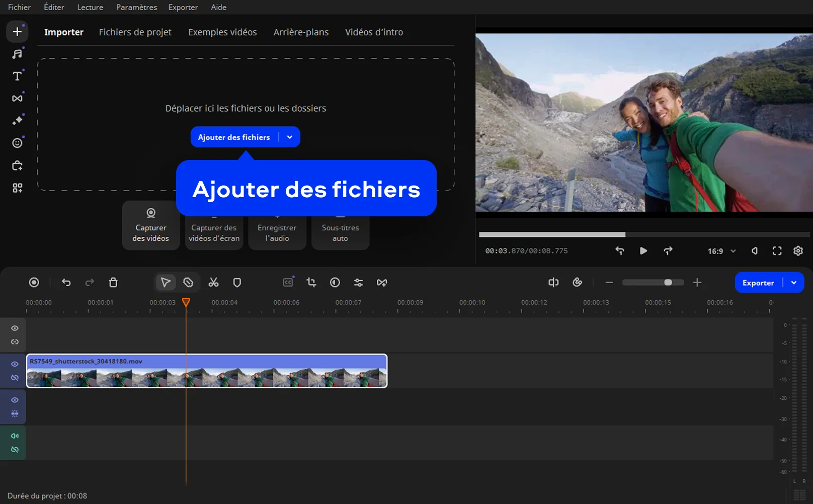Select the scissors cut tool
Screen dimensions: 813x504
(213, 283)
